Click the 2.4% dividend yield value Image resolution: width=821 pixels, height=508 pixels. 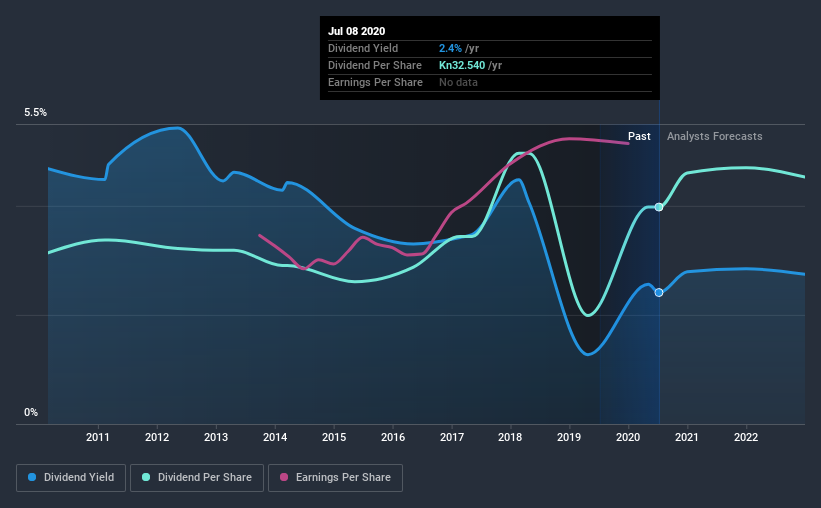tap(450, 48)
